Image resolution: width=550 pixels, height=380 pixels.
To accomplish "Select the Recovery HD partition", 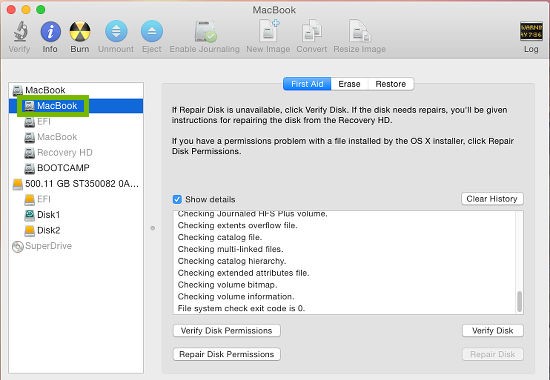I will pyautogui.click(x=76, y=152).
